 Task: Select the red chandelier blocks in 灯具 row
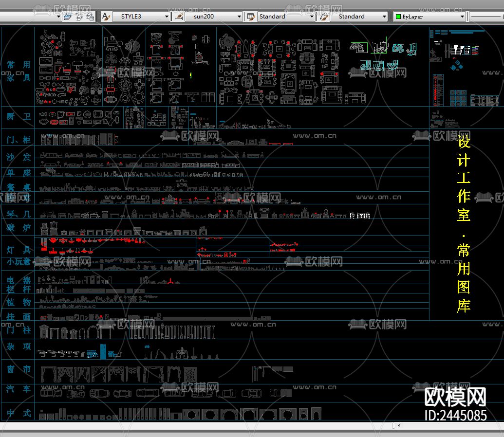pos(93,246)
